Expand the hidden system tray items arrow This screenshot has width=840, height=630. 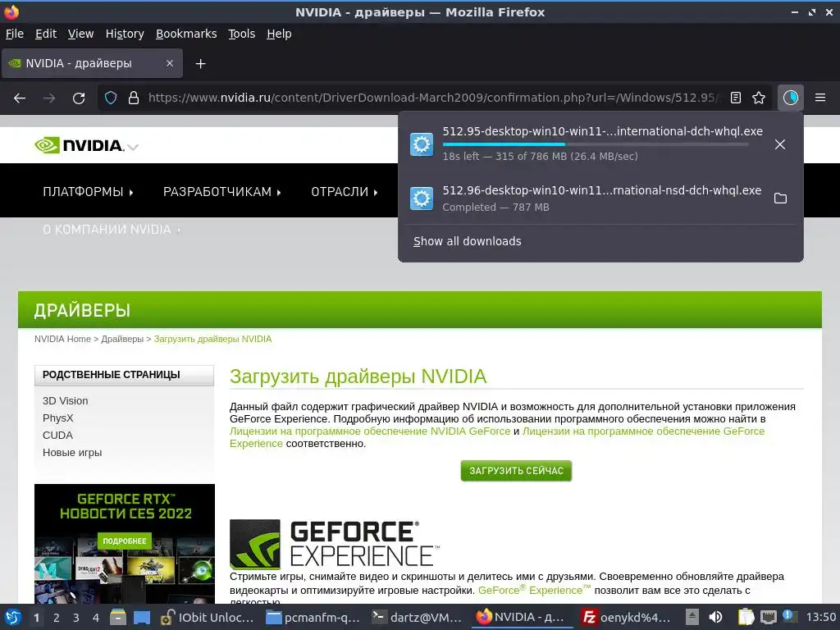point(692,617)
